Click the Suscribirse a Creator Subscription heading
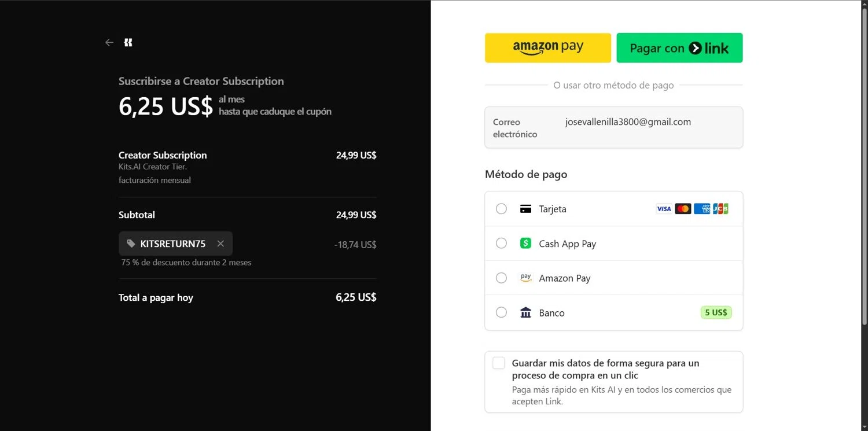The image size is (868, 431). click(201, 81)
